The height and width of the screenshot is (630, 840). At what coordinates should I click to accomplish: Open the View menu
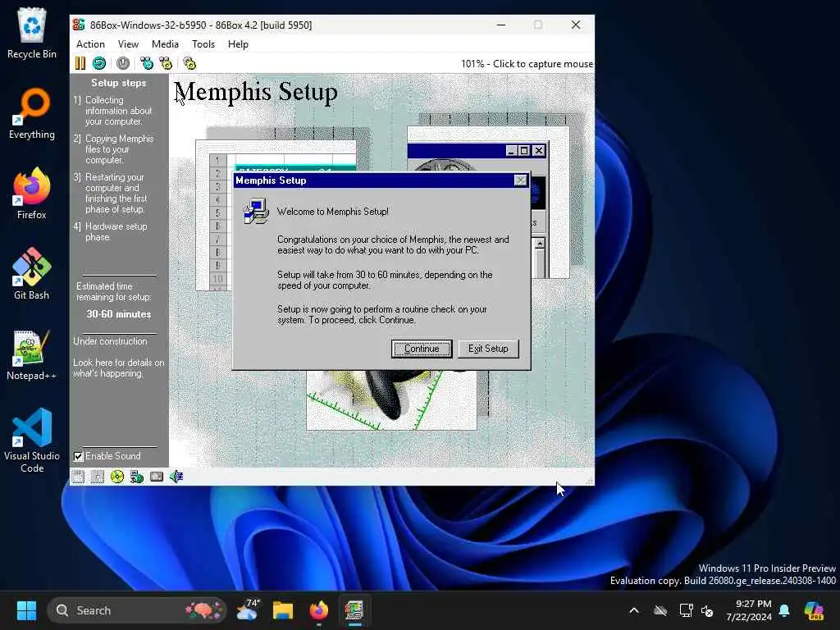pyautogui.click(x=128, y=44)
